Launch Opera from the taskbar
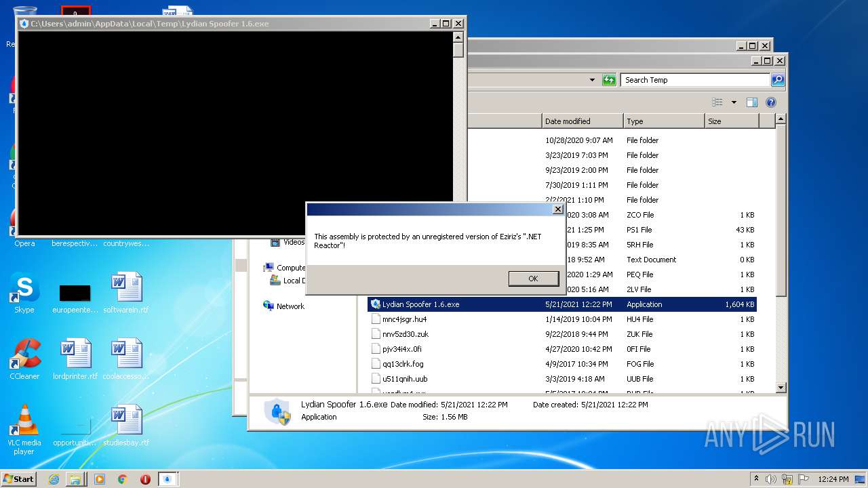Screen dimensions: 868x488 pos(145,479)
